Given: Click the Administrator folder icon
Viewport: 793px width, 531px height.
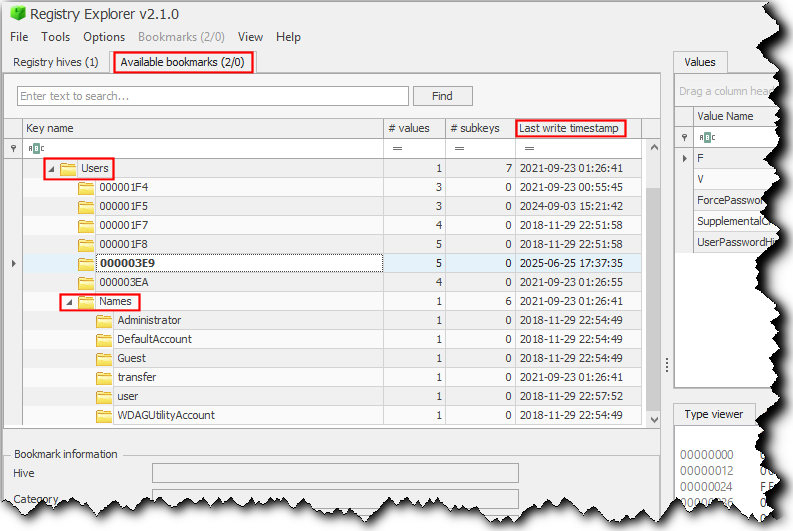Looking at the screenshot, I should click(x=104, y=321).
